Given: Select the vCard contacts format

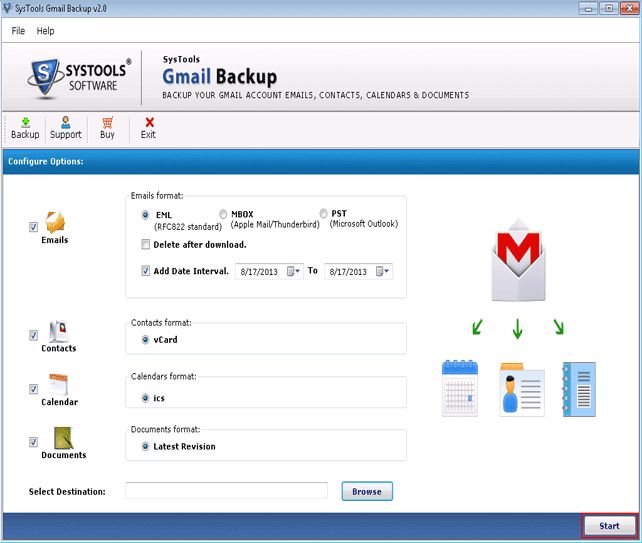Looking at the screenshot, I should click(145, 339).
